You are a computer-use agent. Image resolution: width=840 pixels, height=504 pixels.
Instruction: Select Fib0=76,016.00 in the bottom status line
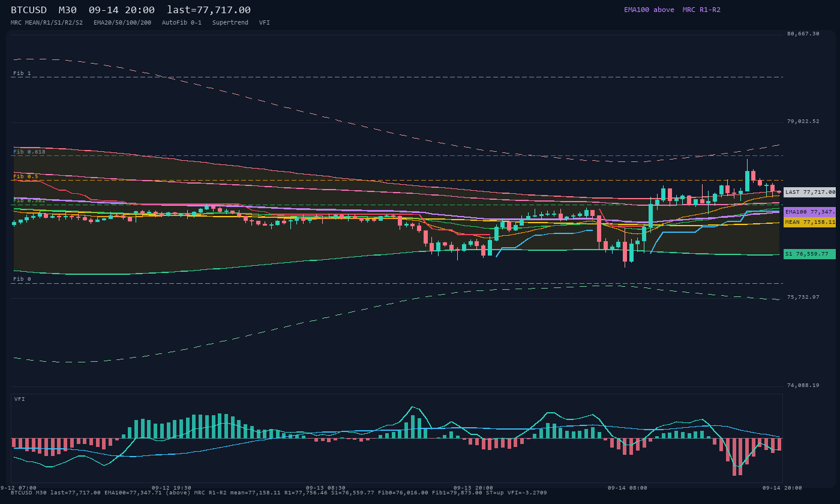[x=403, y=493]
